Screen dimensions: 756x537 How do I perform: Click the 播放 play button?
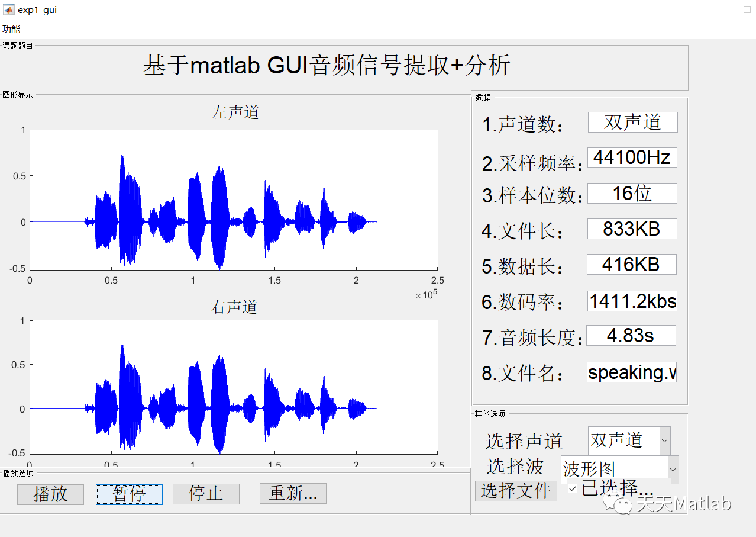(x=50, y=494)
